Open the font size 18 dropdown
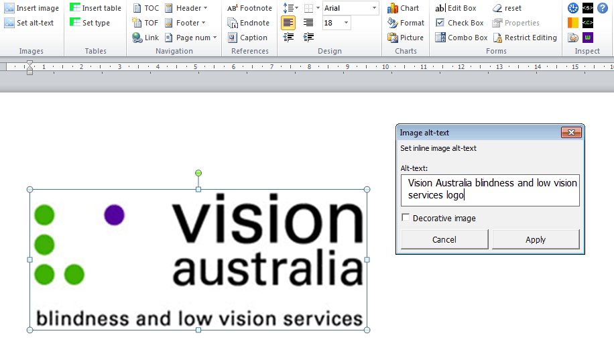The height and width of the screenshot is (364, 614). coord(346,23)
